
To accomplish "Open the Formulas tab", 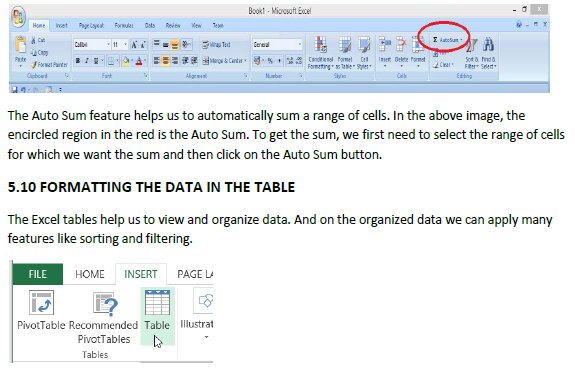I will [124, 25].
